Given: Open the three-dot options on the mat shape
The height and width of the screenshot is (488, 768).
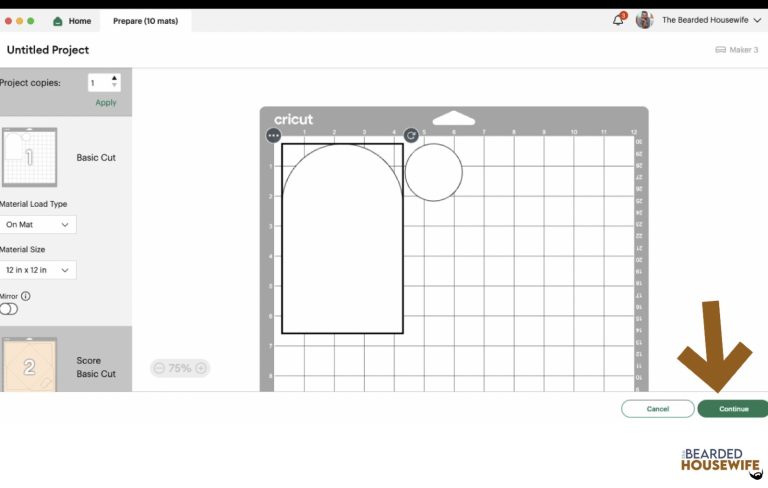Looking at the screenshot, I should coord(273,135).
